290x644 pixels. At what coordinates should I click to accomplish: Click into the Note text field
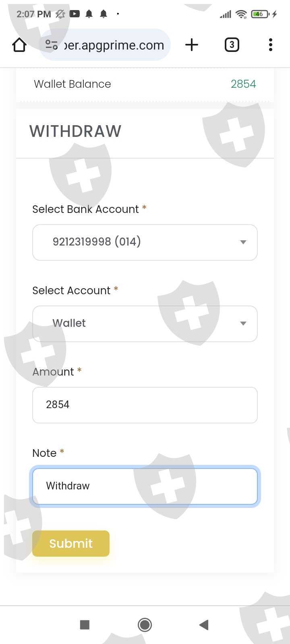[145, 486]
